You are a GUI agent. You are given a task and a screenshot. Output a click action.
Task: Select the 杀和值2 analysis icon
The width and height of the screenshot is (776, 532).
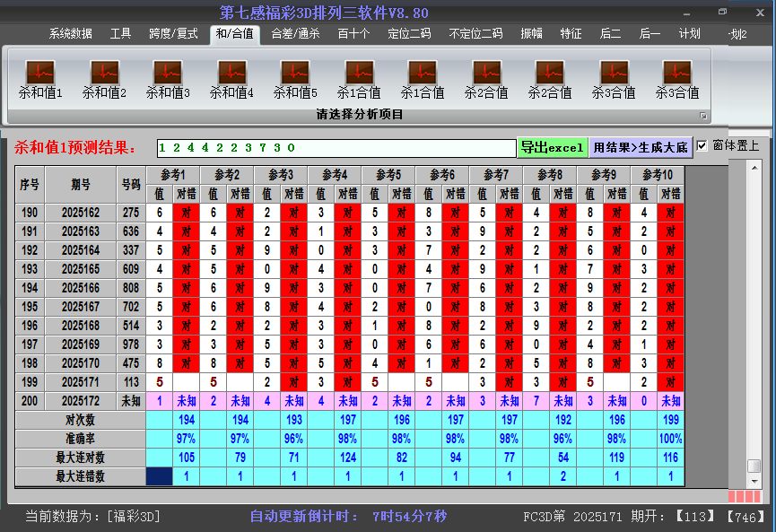[x=104, y=79]
